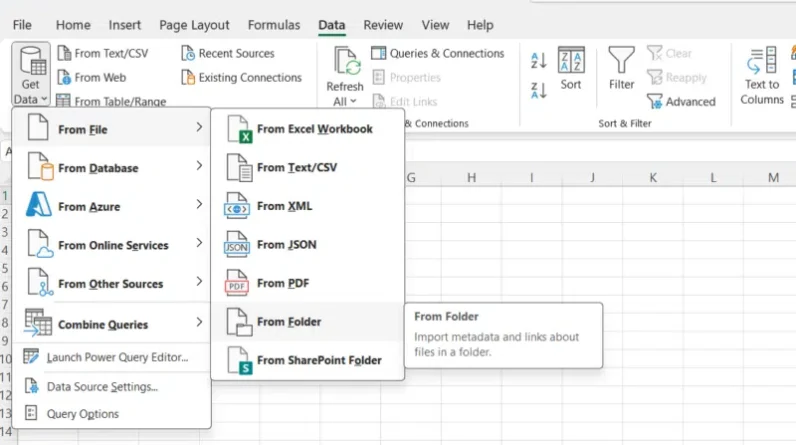Open the Get Data dropdown button
796x445 pixels.
[31, 74]
